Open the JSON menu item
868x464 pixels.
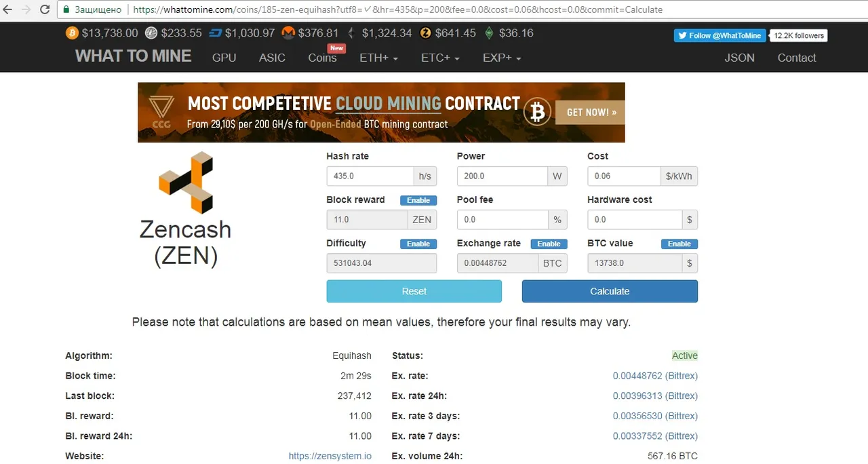739,58
